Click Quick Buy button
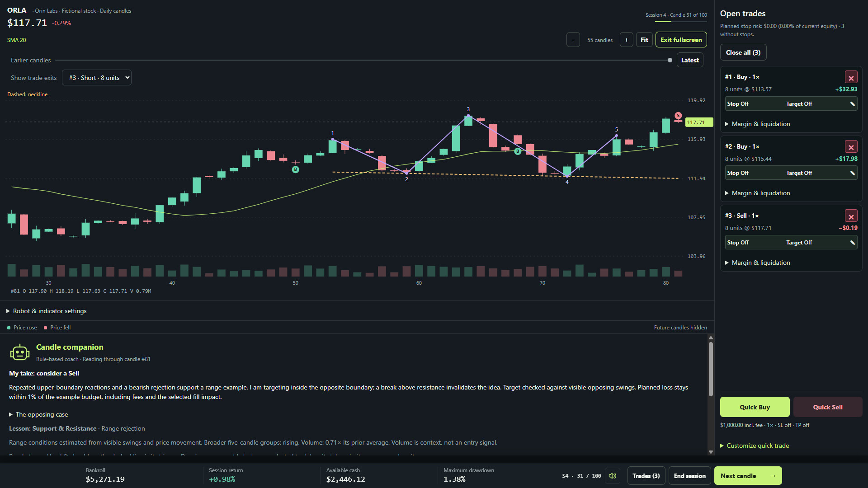The width and height of the screenshot is (868, 488). [755, 407]
